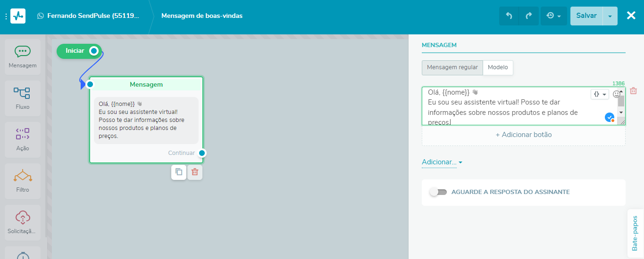This screenshot has width=644, height=259.
Task: Click + Adicionar botão
Action: (524, 135)
